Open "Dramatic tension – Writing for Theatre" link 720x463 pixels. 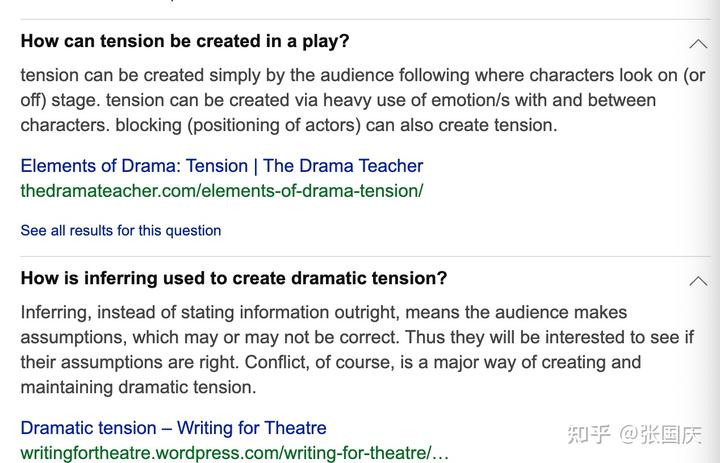point(173,428)
